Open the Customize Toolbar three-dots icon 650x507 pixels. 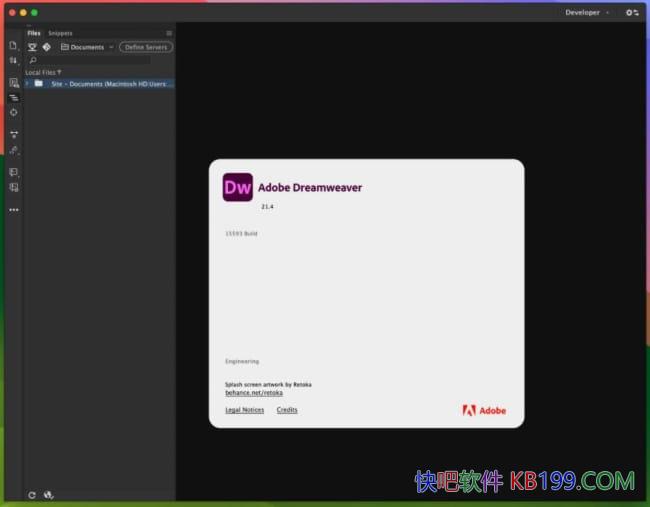[x=13, y=210]
